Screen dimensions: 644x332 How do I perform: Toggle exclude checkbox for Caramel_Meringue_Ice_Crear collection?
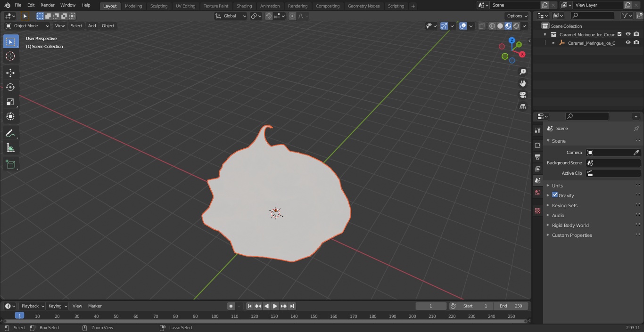coord(619,34)
